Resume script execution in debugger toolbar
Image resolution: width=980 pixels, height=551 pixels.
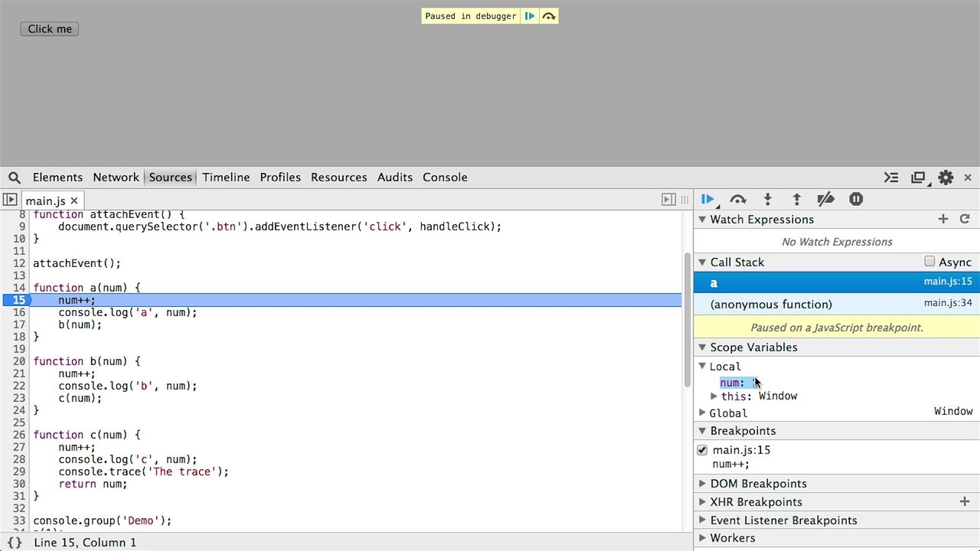coord(707,200)
